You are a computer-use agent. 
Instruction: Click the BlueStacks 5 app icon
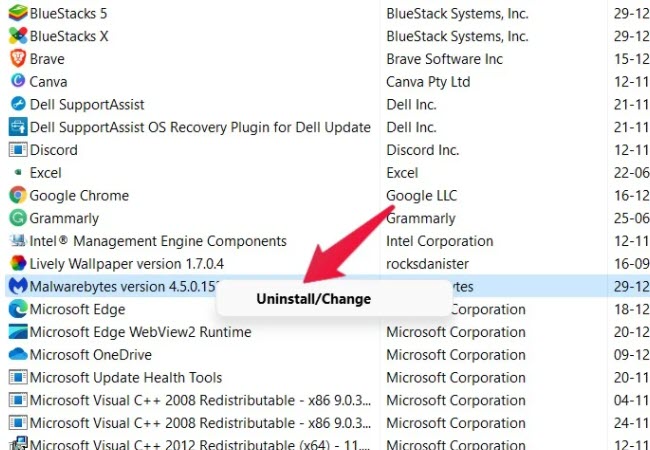[x=18, y=13]
